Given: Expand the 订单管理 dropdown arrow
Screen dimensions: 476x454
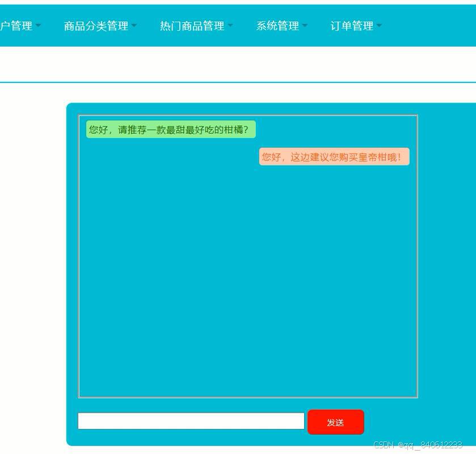Looking at the screenshot, I should pos(378,26).
